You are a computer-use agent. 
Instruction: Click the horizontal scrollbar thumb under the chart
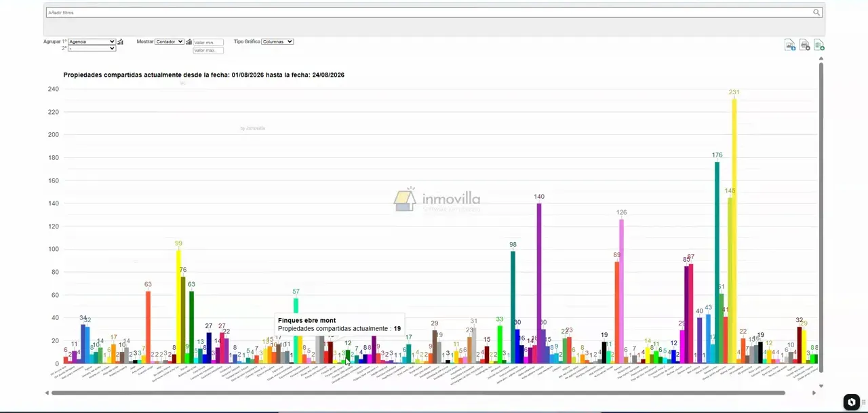point(418,393)
